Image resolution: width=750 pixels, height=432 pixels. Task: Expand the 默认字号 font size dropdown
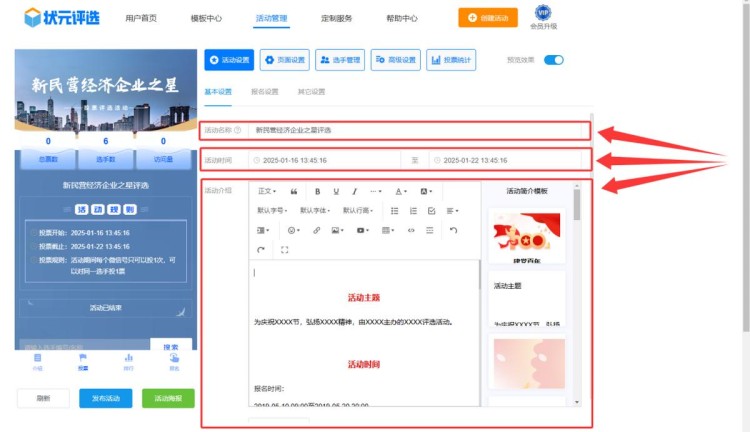pos(273,211)
